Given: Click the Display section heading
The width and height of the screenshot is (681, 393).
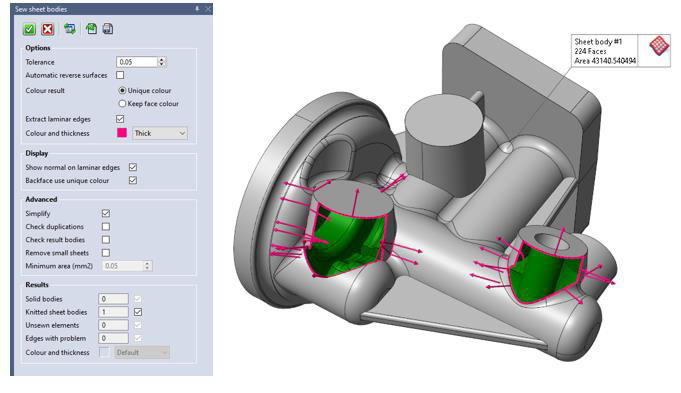Looking at the screenshot, I should [36, 153].
